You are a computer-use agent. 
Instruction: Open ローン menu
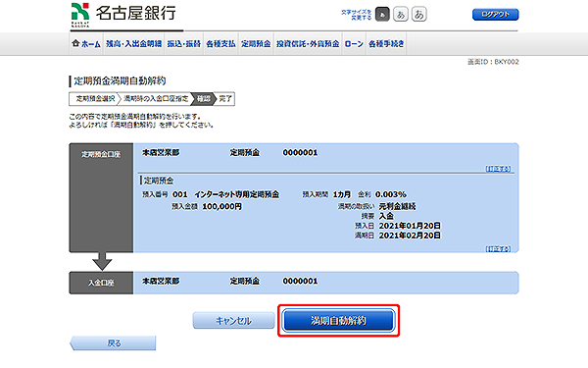tap(354, 44)
